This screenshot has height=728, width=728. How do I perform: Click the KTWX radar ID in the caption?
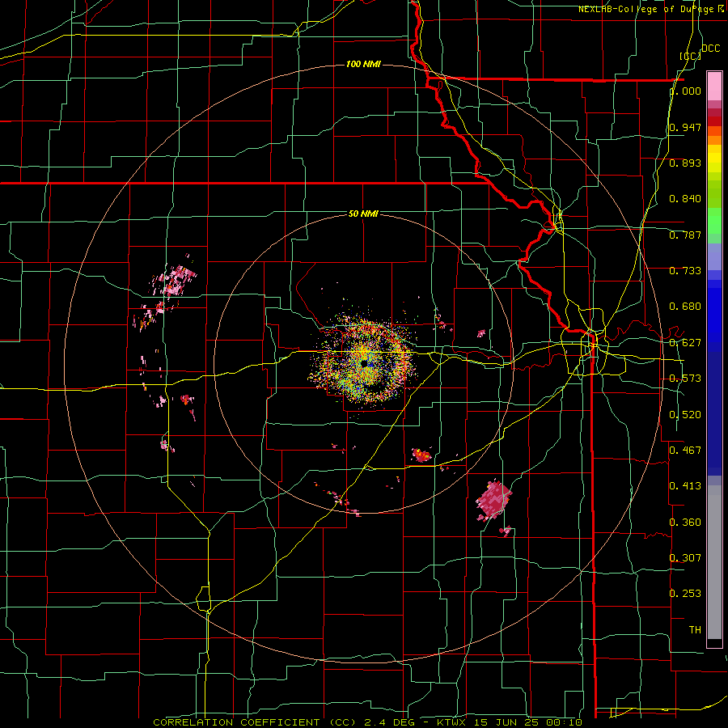[x=451, y=722]
